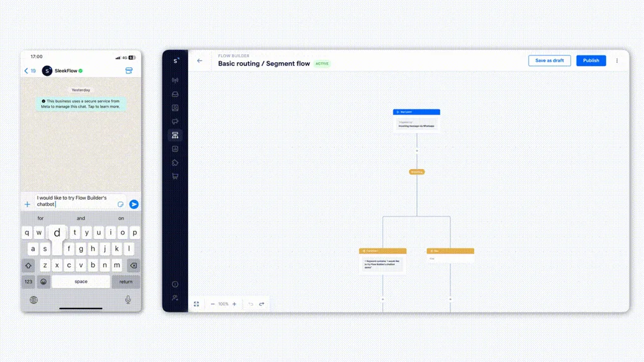Redo the flow change
644x362 pixels.
coord(261,304)
